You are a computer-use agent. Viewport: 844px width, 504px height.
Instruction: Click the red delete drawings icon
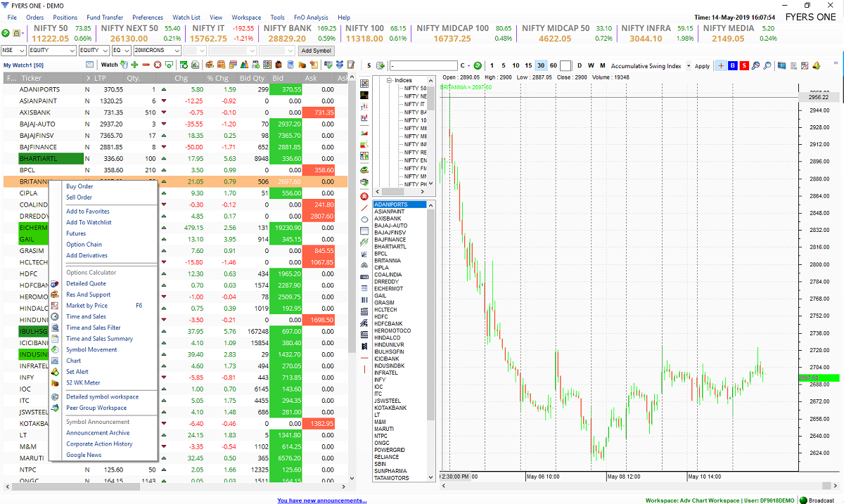364,196
